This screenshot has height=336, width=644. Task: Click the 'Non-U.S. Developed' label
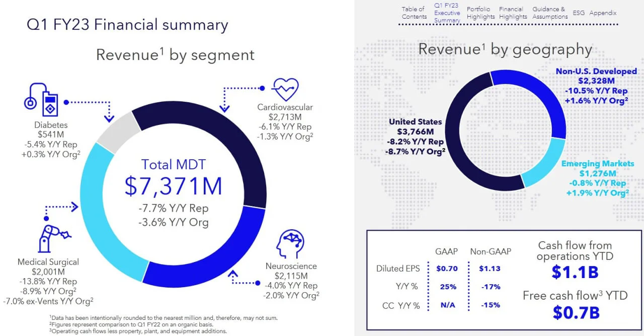(x=596, y=72)
